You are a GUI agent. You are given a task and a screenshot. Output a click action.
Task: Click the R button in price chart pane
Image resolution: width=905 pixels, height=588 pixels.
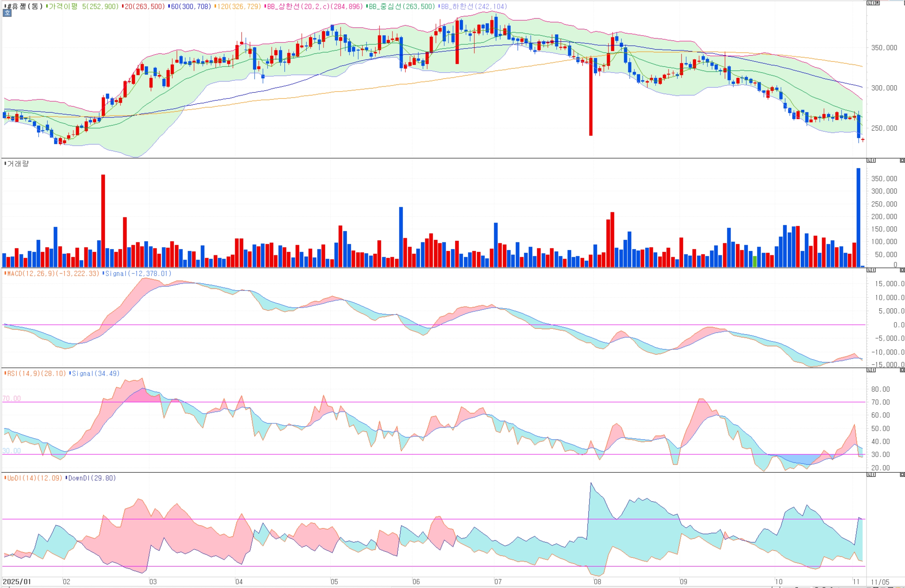point(878,3)
